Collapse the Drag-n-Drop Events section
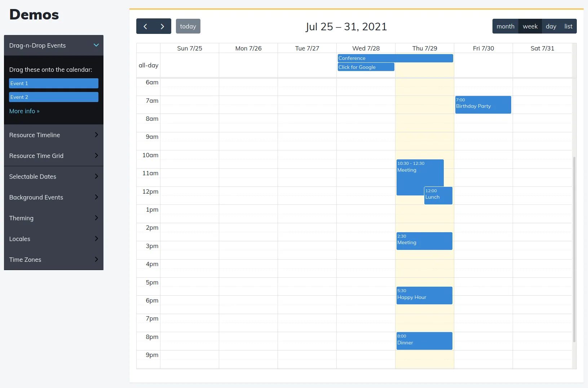588x388 pixels. (54, 45)
